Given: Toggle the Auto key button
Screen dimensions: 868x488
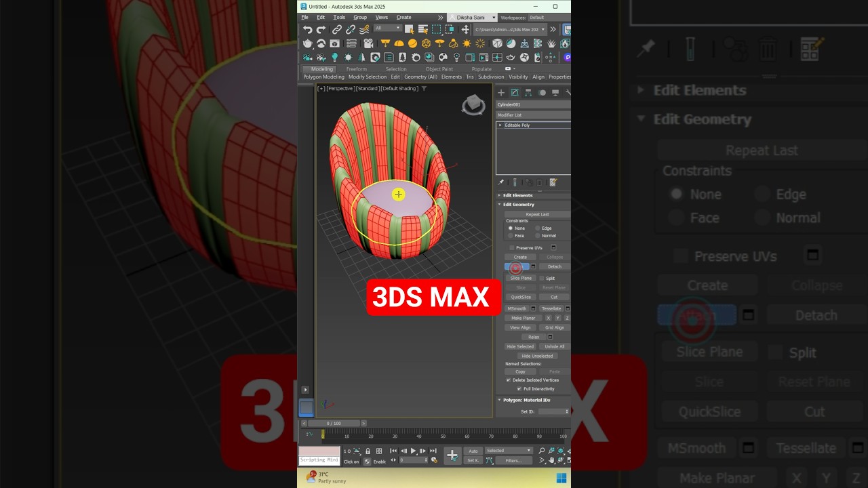Looking at the screenshot, I should click(x=473, y=451).
